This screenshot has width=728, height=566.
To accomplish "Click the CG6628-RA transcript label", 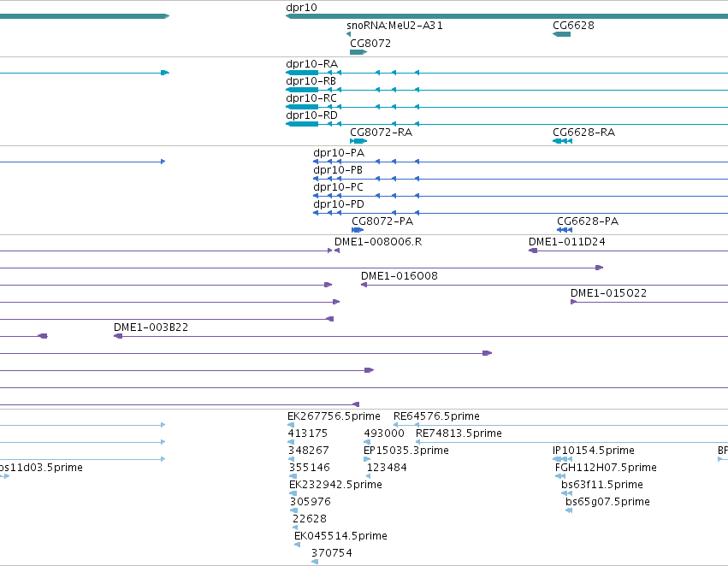I will (583, 133).
